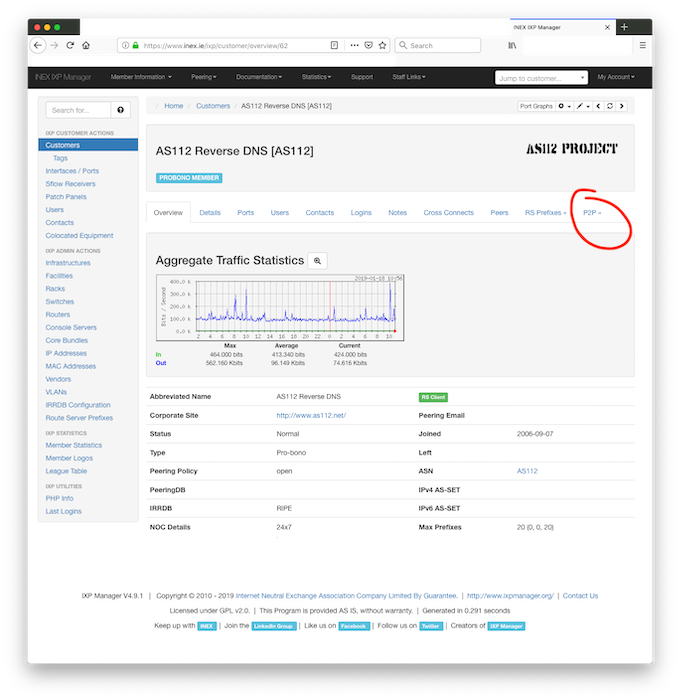Switch to the Logins tab
The image size is (680, 700).
[361, 212]
